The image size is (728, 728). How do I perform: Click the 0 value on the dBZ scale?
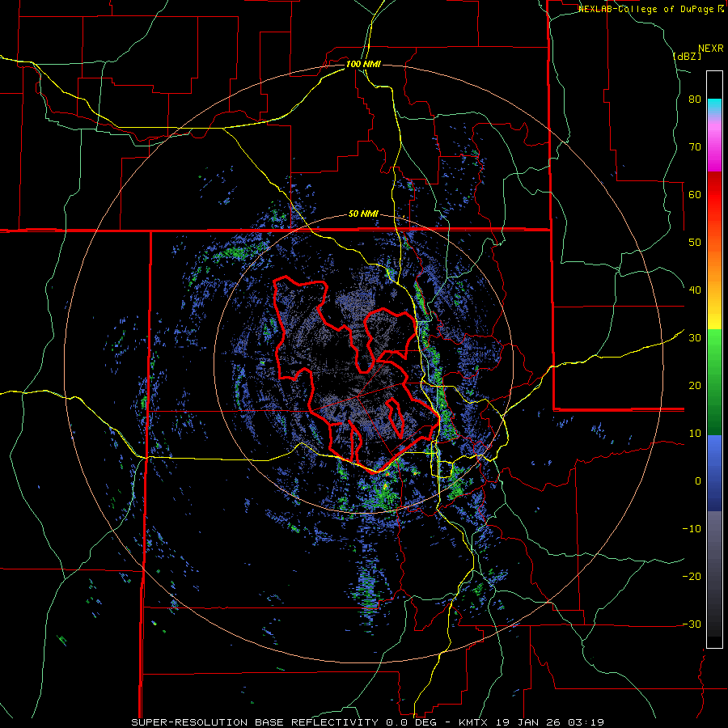698,481
